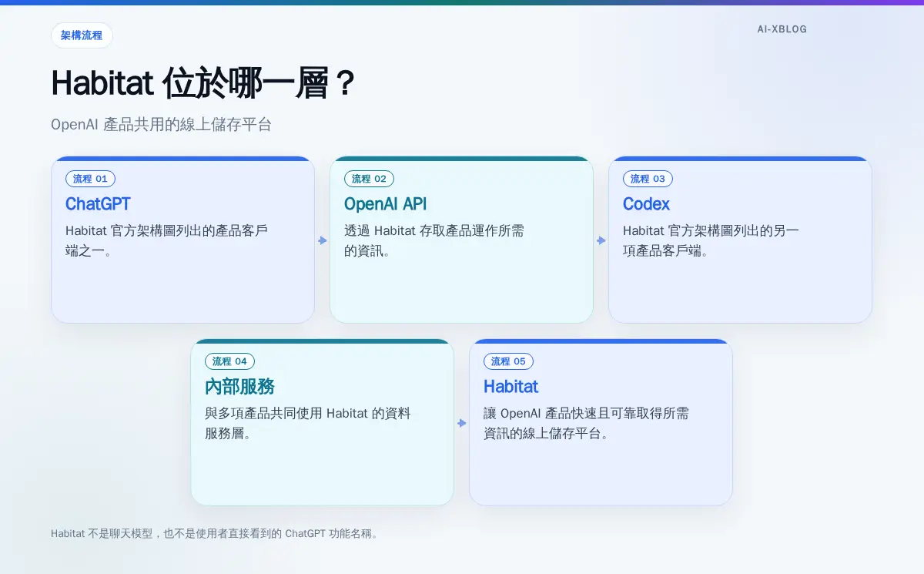924x574 pixels.
Task: Click the Codex card title
Action: [x=646, y=204]
